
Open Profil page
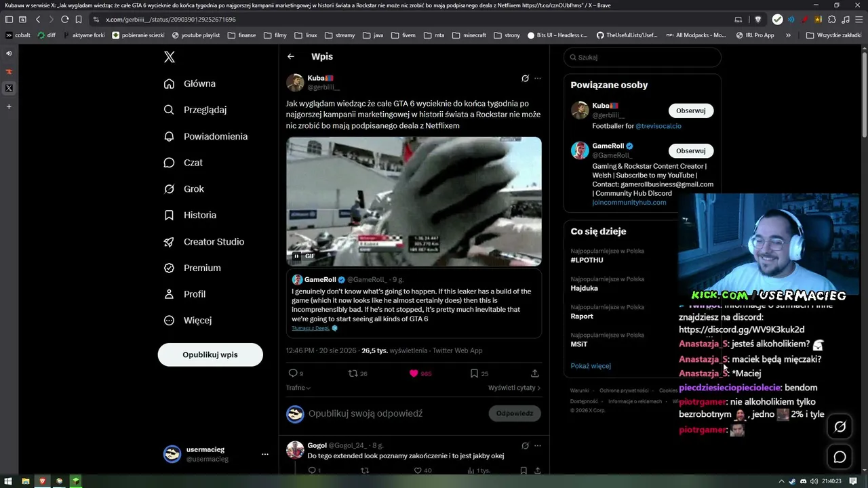point(184,294)
